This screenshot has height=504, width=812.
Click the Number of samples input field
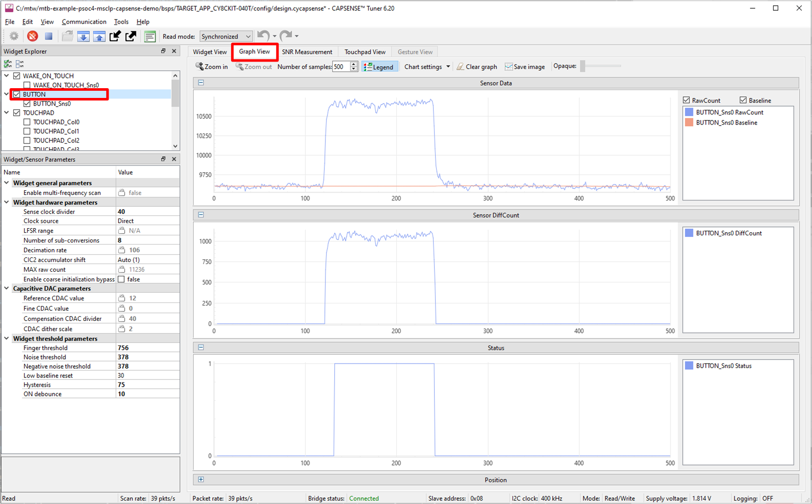click(x=341, y=67)
